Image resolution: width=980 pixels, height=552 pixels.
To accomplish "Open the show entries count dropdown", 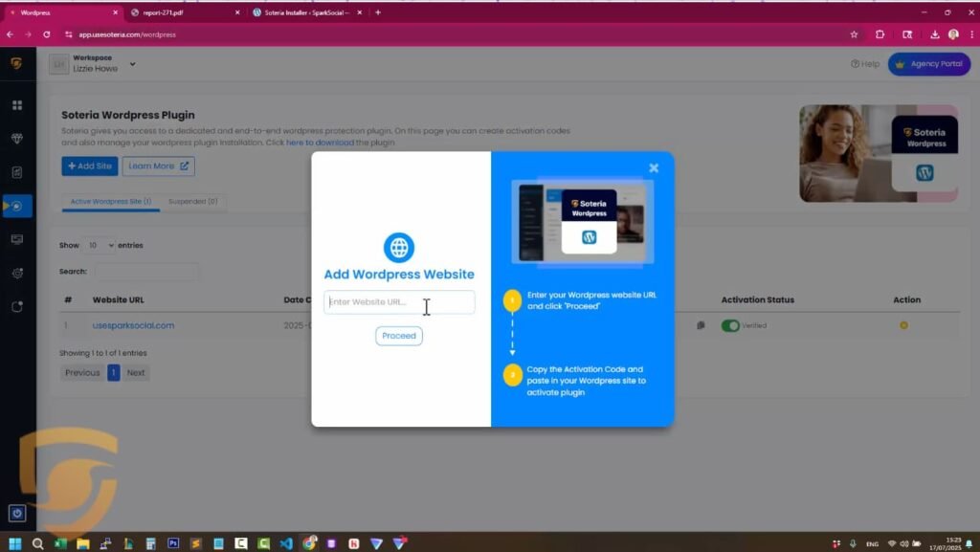I will tap(99, 246).
